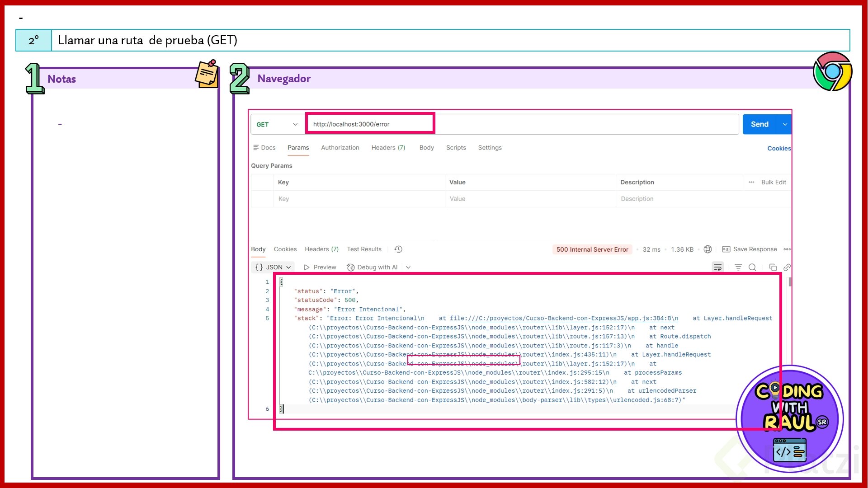Expand the Send button arrow dropdown
Viewport: 868px width, 488px height.
click(785, 124)
